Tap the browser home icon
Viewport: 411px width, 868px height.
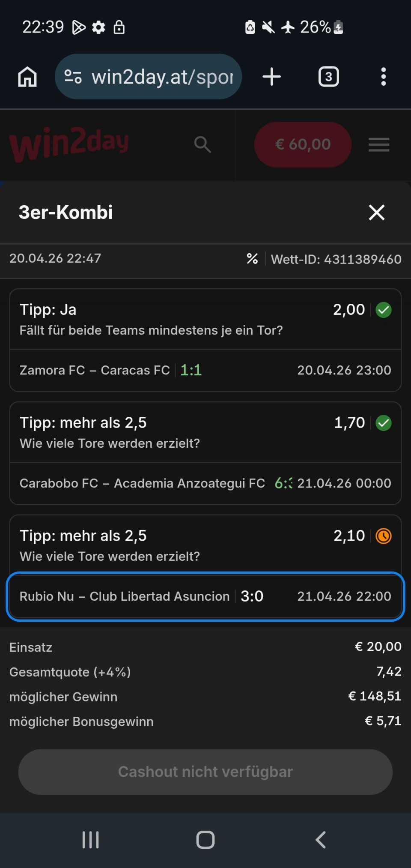point(27,77)
